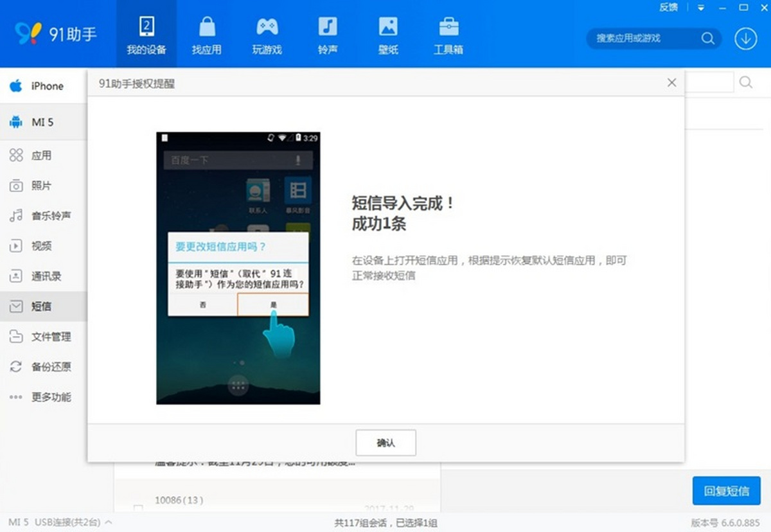Click the 确认 button in dialog
This screenshot has height=532, width=771.
386,443
